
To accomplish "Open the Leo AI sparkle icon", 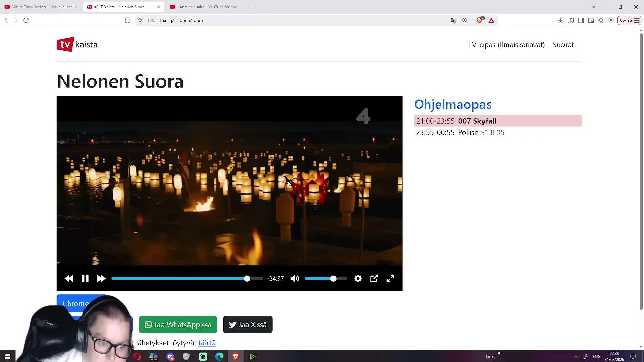I will 601,20.
